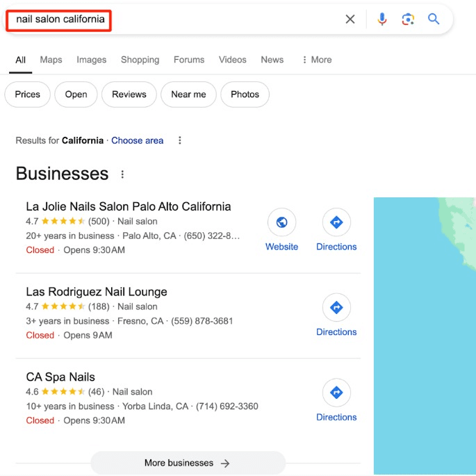The height and width of the screenshot is (476, 476).
Task: Click the (46) reviews count for CA Spa Nails
Action: (x=96, y=392)
